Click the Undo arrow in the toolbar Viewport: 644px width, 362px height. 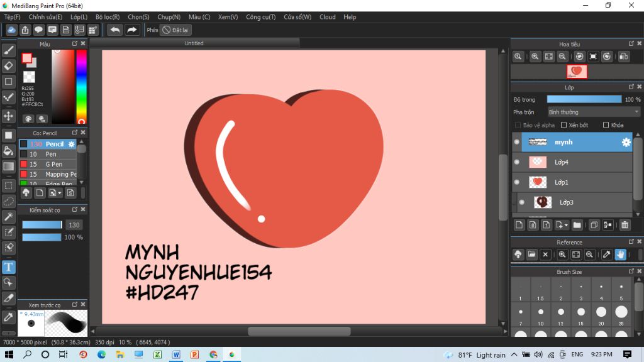click(115, 30)
